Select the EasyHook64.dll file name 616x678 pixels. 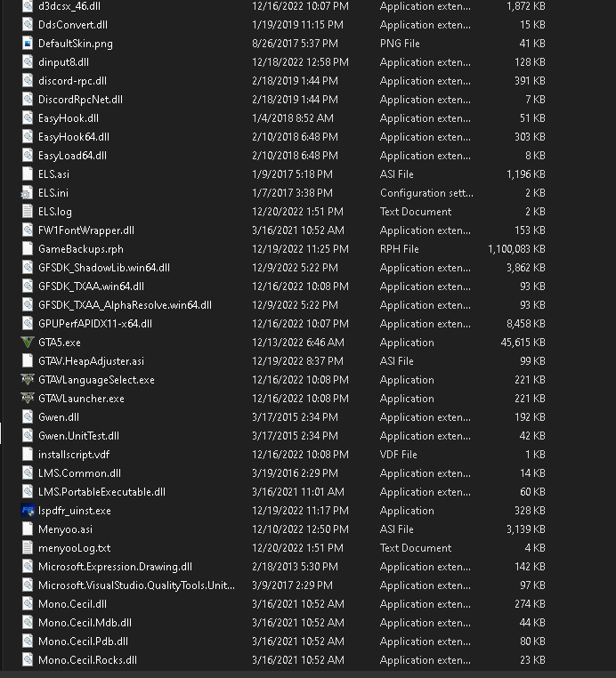click(74, 137)
